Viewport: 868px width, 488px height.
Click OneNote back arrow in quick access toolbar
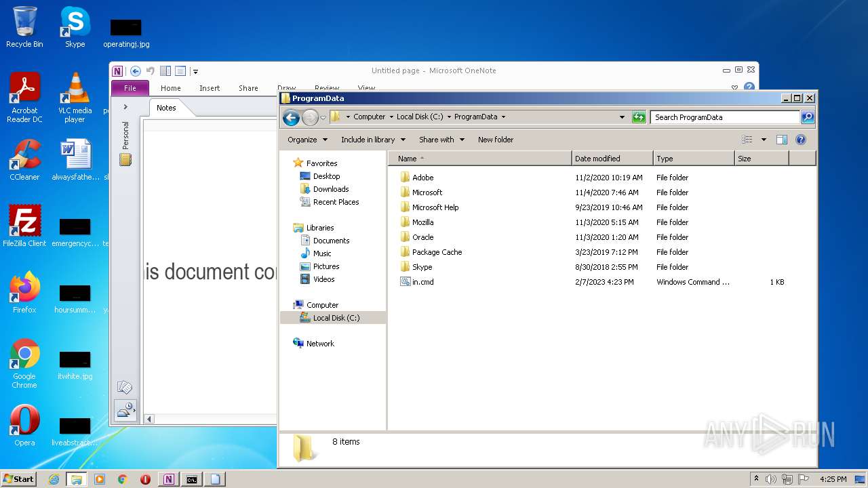pos(136,71)
